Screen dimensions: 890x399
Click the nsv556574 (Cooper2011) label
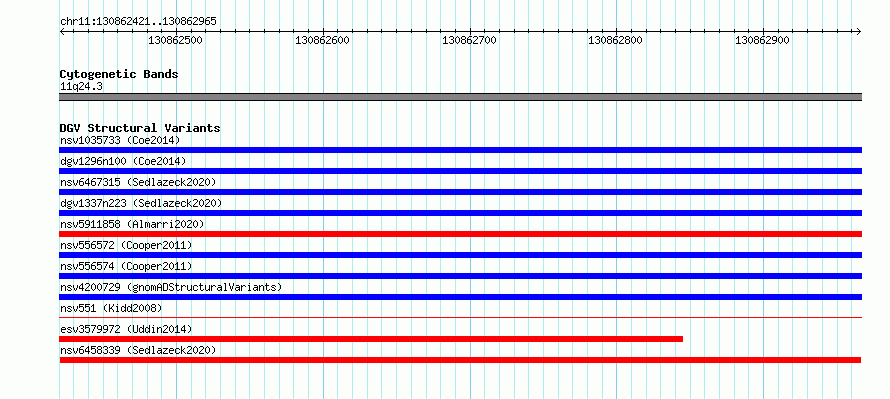pos(126,266)
